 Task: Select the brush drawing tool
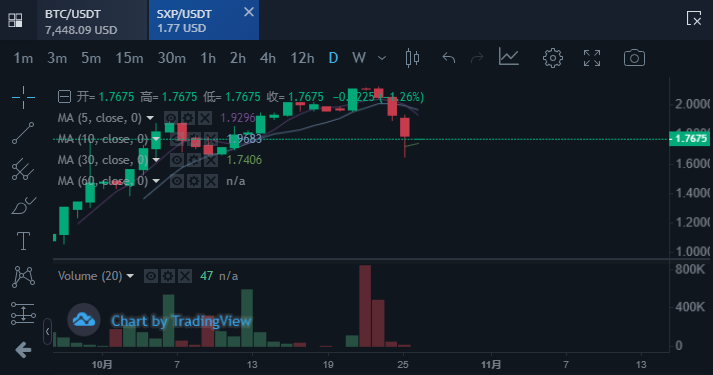tap(23, 206)
